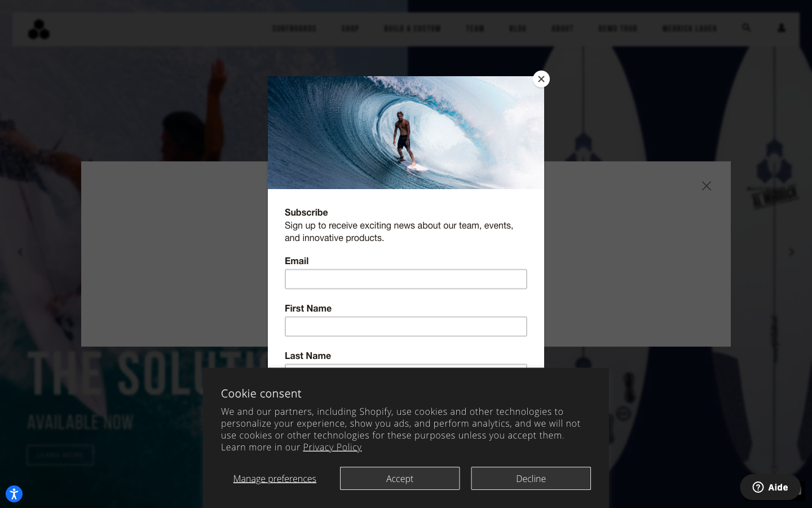
Task: Open Shop menu
Action: point(350,28)
